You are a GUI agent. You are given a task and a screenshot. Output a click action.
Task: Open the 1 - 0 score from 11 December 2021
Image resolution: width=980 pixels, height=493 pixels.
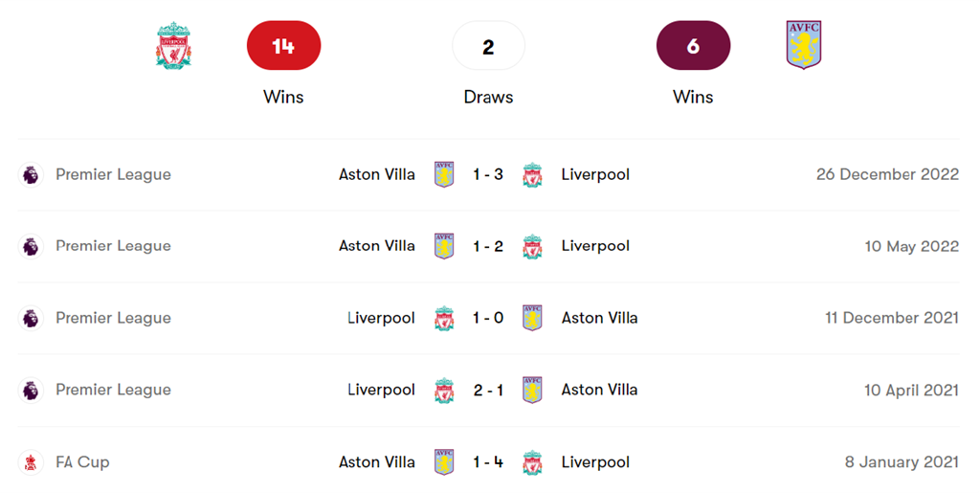pyautogui.click(x=488, y=318)
